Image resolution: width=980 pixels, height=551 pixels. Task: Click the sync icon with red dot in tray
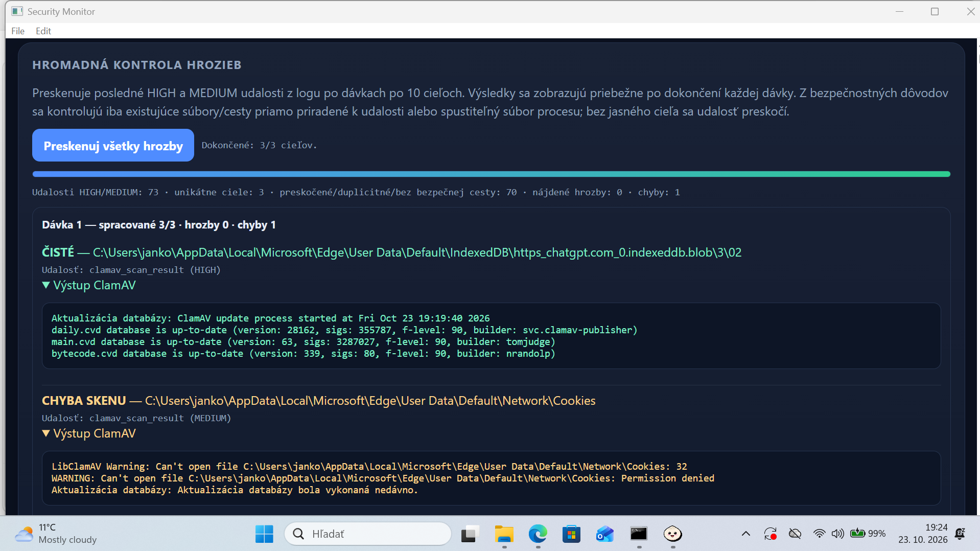point(771,534)
